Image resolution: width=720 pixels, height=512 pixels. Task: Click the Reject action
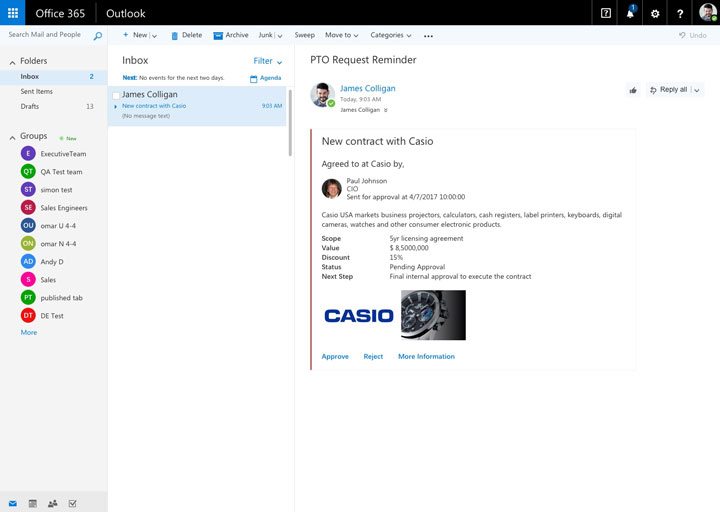pos(373,356)
